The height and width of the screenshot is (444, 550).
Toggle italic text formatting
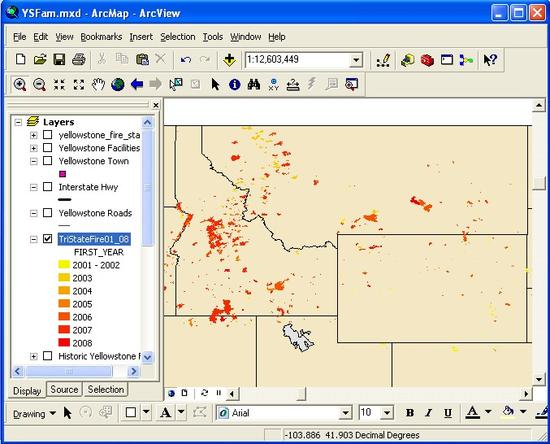click(x=428, y=413)
